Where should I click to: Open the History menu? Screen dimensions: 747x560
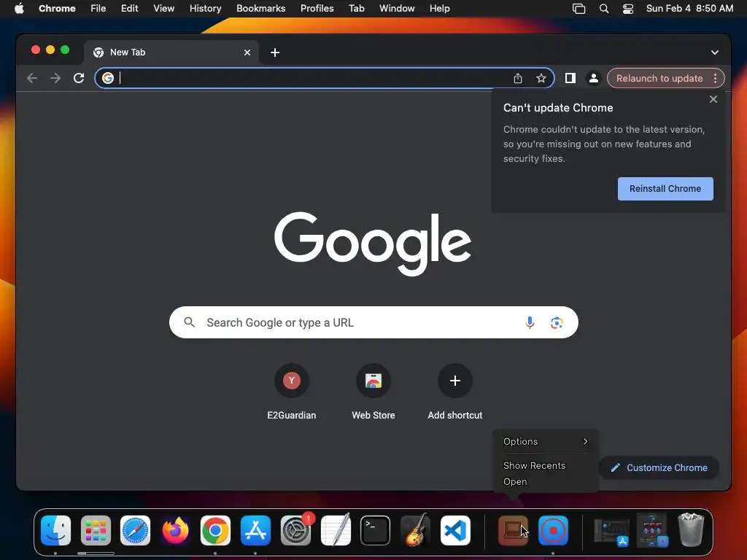coord(205,8)
